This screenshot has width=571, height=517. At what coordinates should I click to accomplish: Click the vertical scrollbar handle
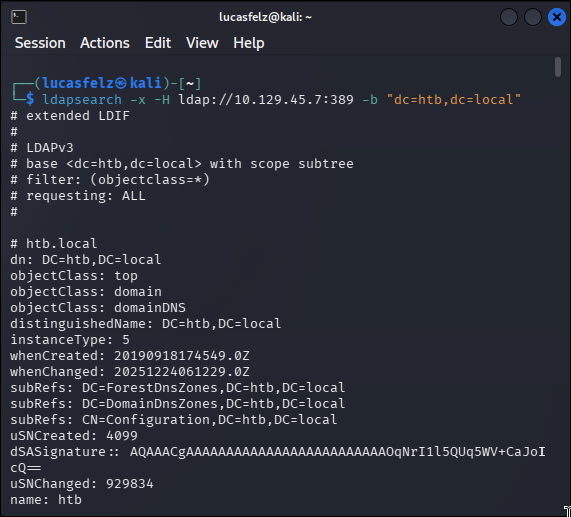pos(558,67)
